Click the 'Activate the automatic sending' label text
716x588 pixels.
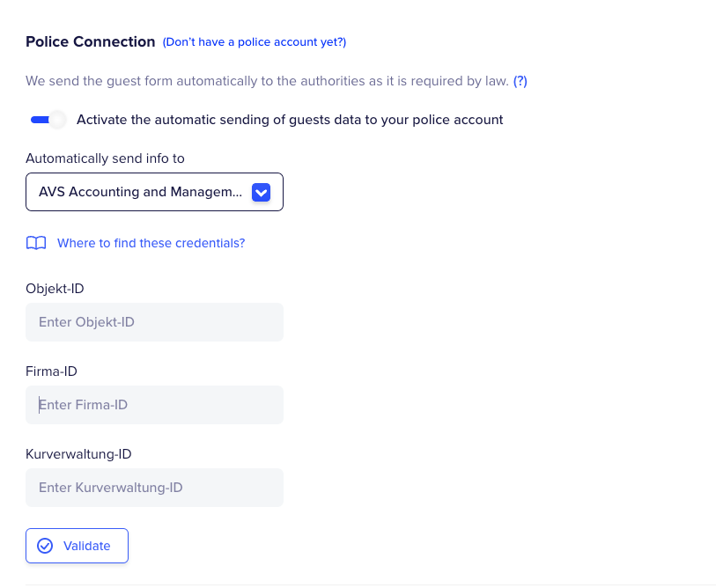(x=290, y=120)
